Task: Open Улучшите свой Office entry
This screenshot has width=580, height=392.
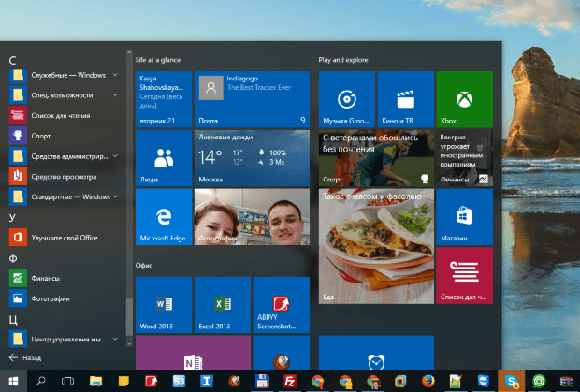Action: tap(63, 238)
